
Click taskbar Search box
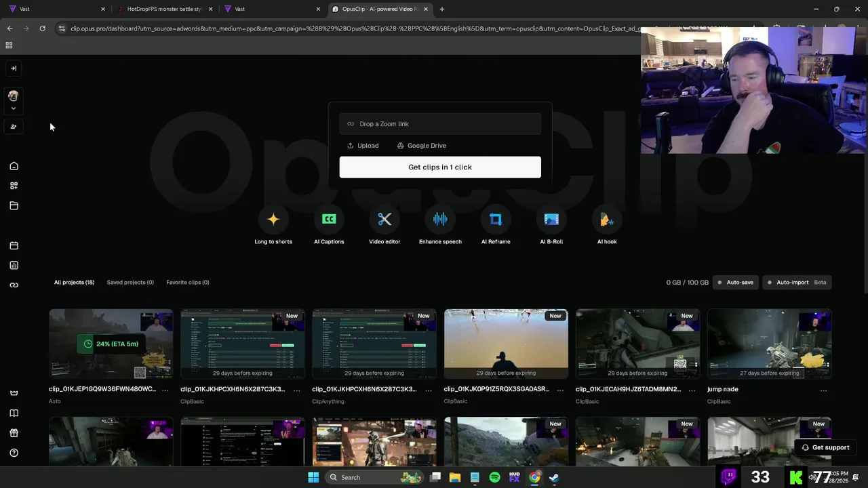374,477
